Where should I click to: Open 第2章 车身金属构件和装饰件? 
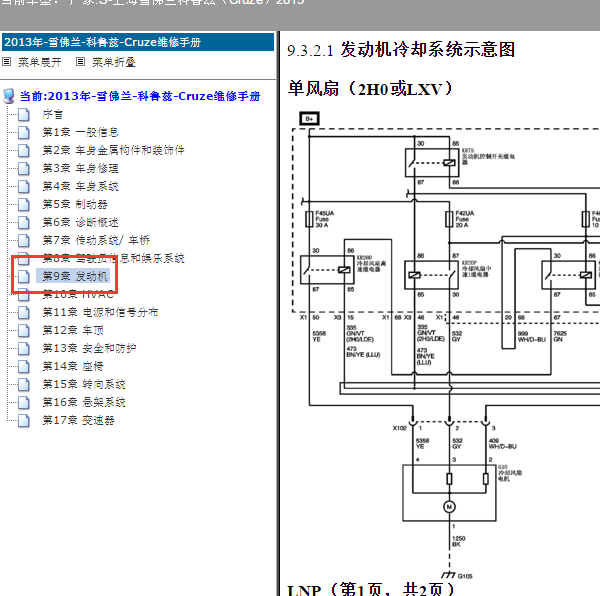(x=113, y=150)
